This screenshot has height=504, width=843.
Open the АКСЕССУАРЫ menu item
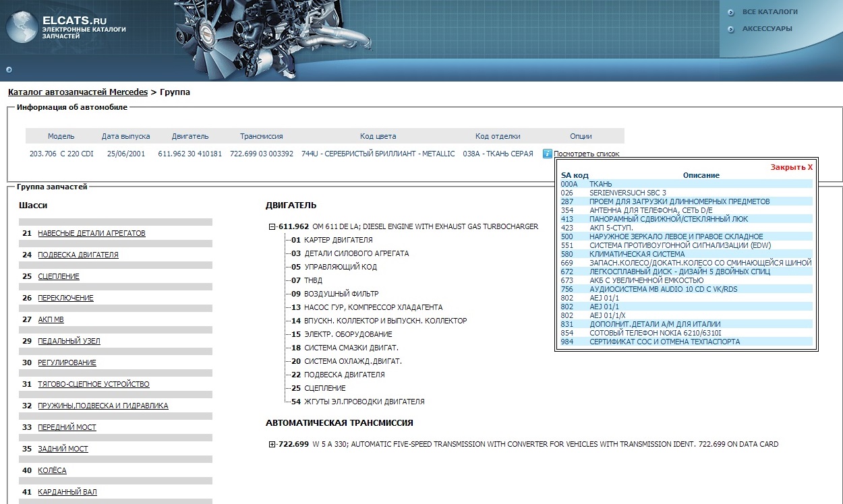coord(767,29)
